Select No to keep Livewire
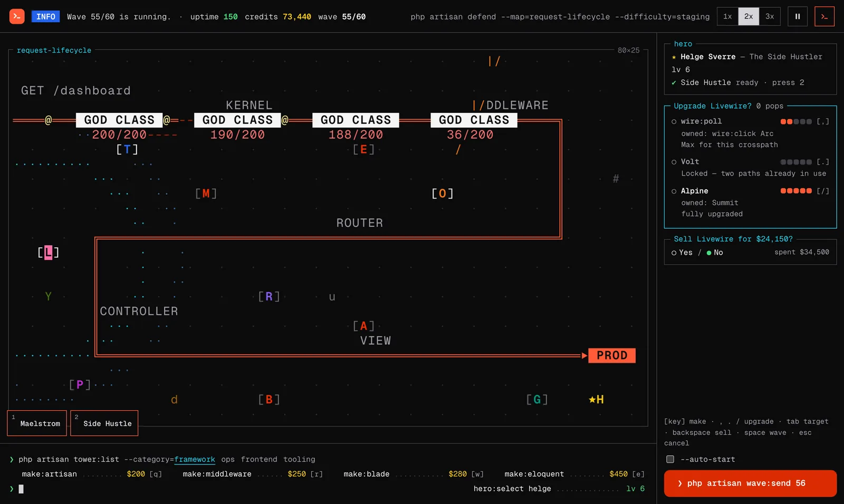The height and width of the screenshot is (504, 844). pos(715,253)
